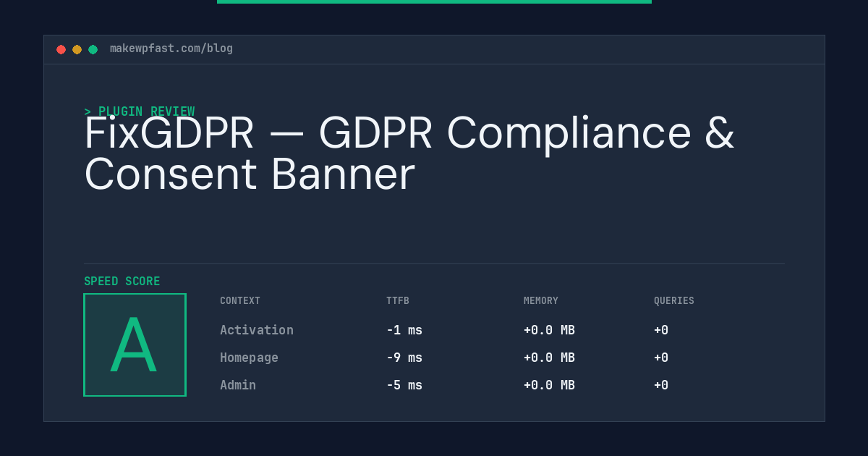The image size is (868, 456).
Task: Click the PLUGIN REVIEW label
Action: (x=140, y=111)
